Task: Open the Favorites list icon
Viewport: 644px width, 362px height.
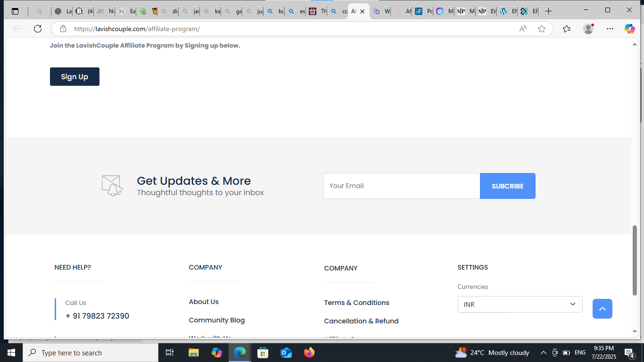Action: [x=567, y=29]
